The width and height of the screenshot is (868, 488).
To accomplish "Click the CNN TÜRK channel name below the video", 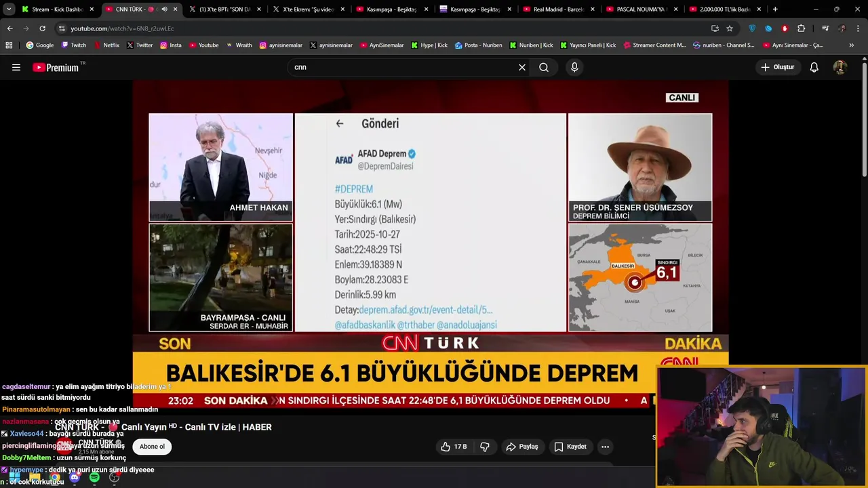I will pos(96,442).
